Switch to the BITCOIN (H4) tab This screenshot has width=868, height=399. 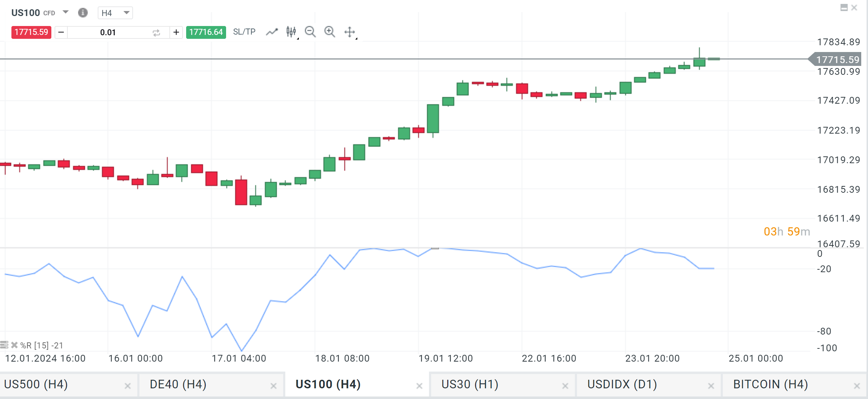[770, 384]
